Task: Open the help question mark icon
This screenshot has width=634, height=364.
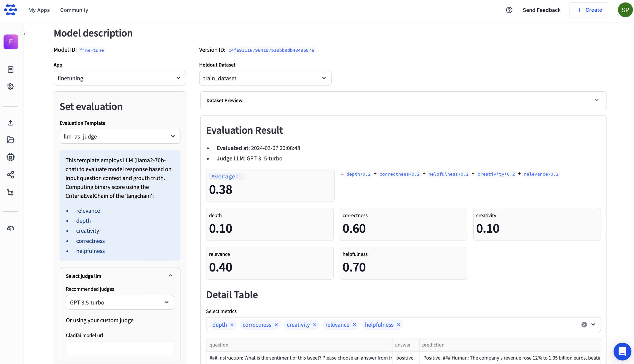Action: point(509,10)
